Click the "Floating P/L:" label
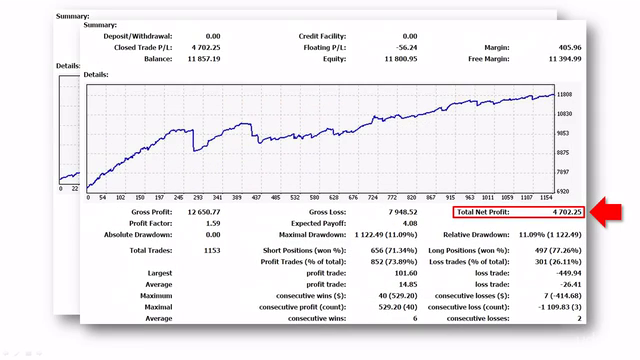 [324, 48]
